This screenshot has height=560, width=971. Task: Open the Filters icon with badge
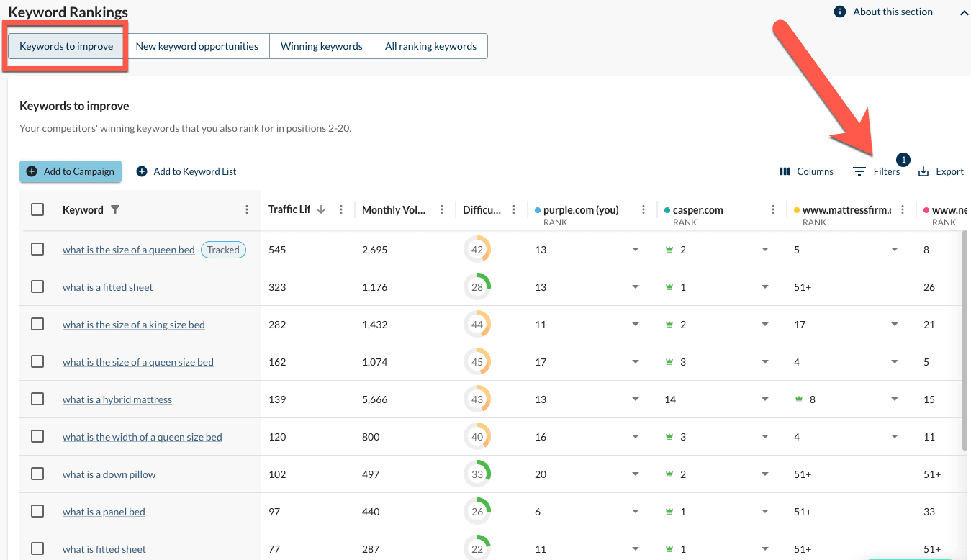pyautogui.click(x=859, y=171)
